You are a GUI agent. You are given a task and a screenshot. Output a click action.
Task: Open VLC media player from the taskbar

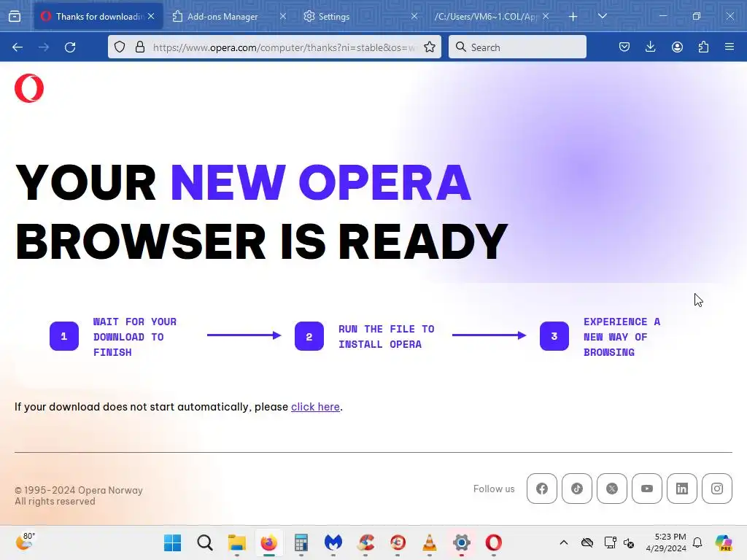point(430,542)
